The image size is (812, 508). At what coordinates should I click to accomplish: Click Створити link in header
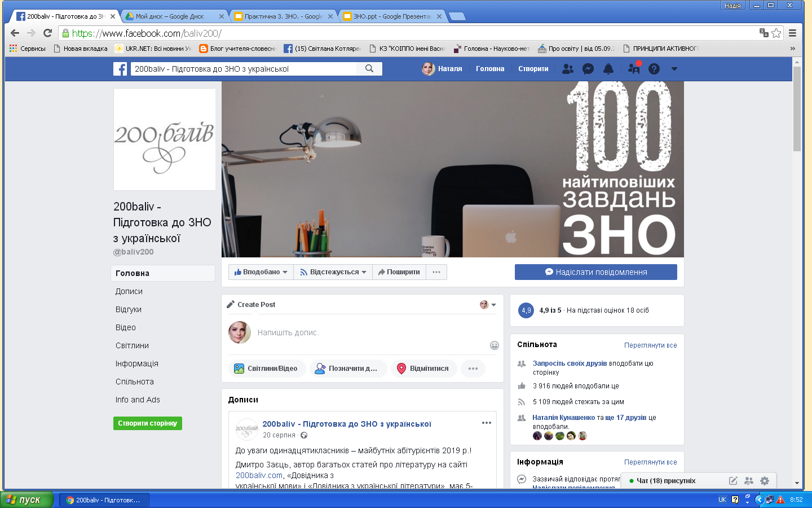click(x=533, y=69)
